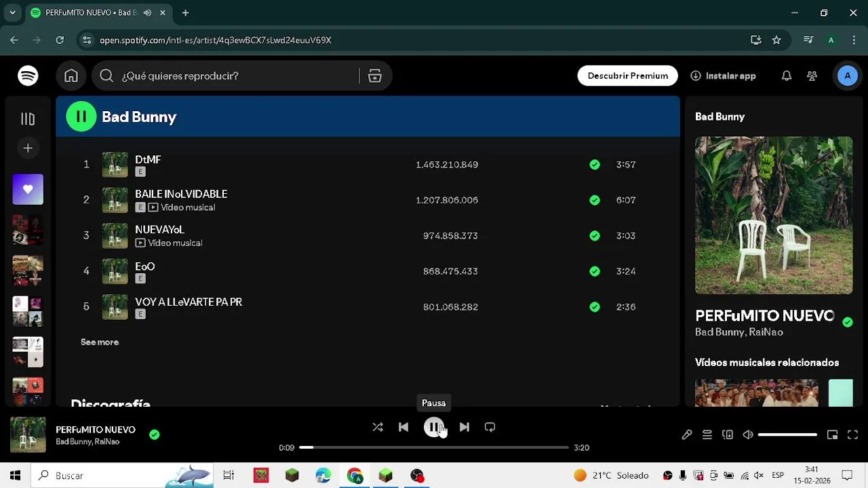Open the Windows Start menu
The width and height of the screenshot is (868, 488).
[x=15, y=476]
